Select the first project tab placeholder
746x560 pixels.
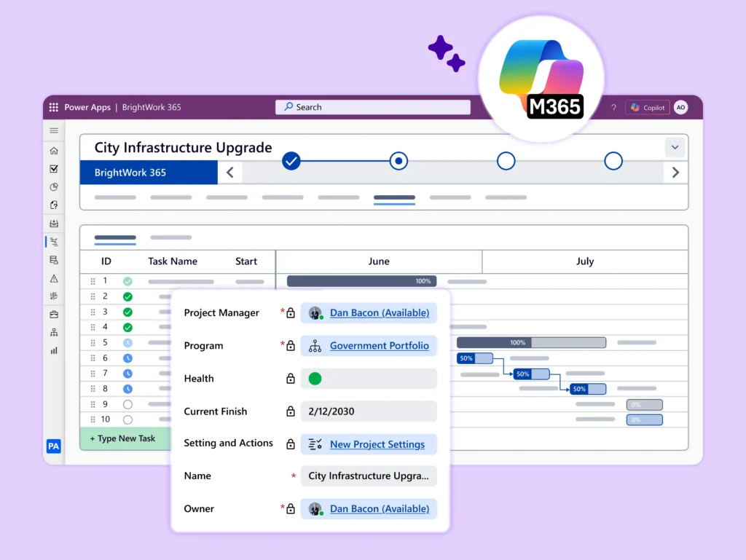click(x=115, y=197)
